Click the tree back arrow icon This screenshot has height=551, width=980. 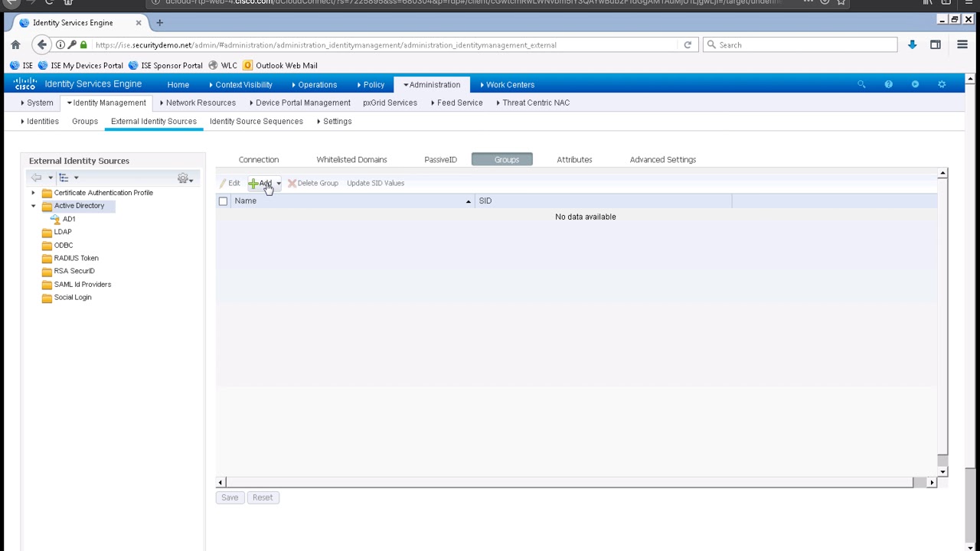click(x=37, y=178)
